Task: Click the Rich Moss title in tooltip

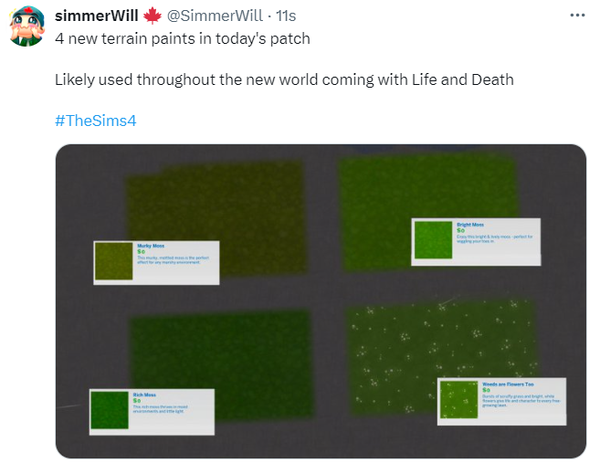Action: (144, 395)
